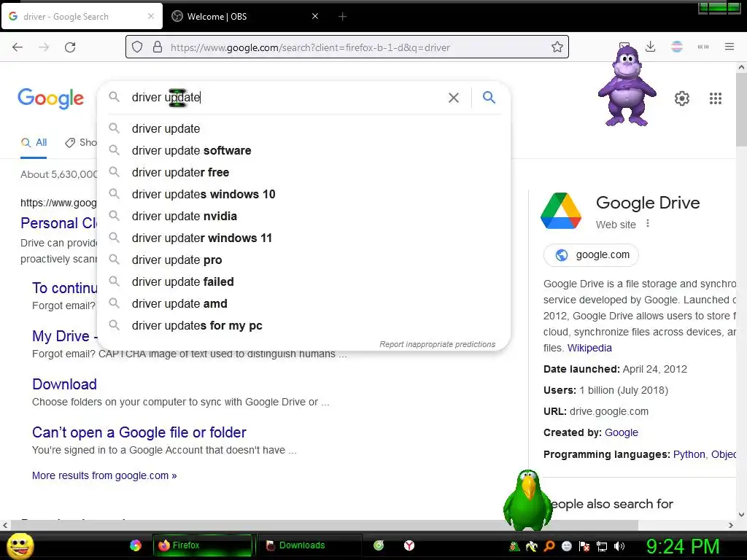Click the colorful circle icon in taskbar
The height and width of the screenshot is (560, 747).
click(135, 545)
